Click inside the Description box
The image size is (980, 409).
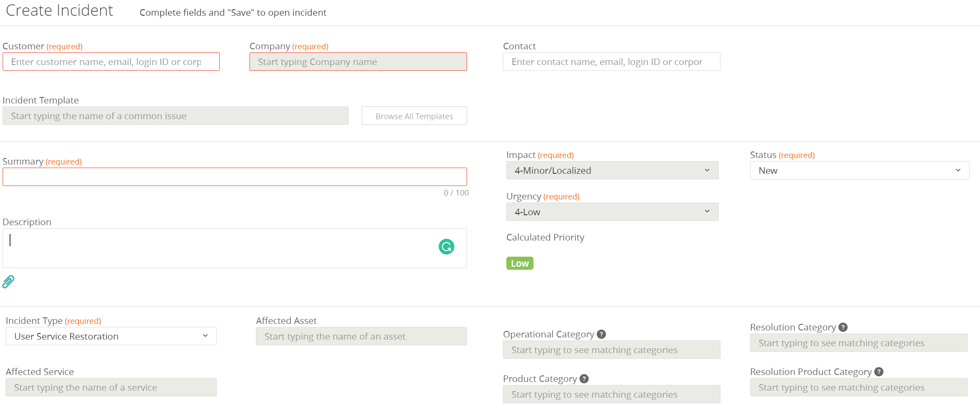coord(218,248)
